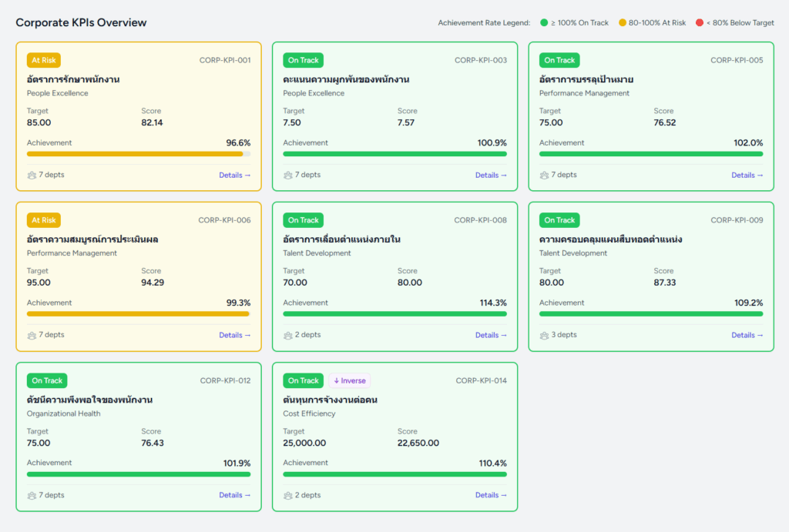Click the On Track badge on CORP-KPI-008

(x=303, y=220)
